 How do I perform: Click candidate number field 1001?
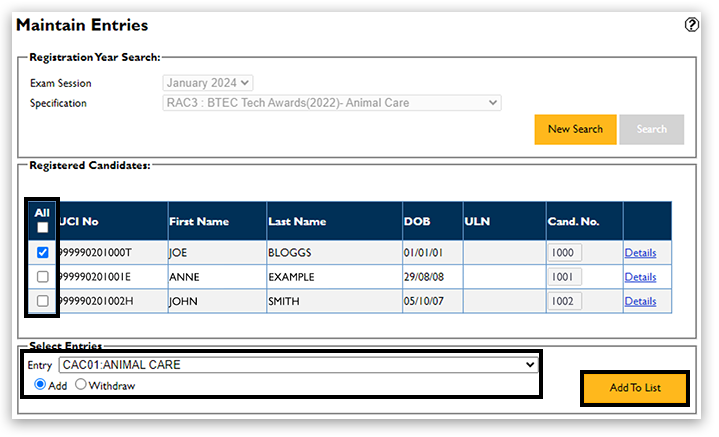coord(565,277)
